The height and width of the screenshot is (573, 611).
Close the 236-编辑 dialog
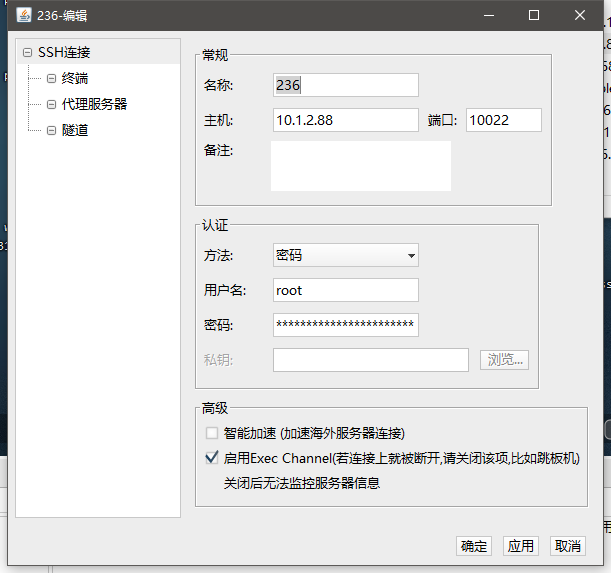580,16
